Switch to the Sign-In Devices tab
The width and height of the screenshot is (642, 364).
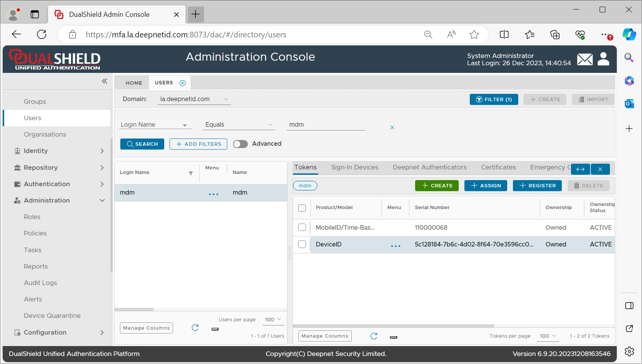354,167
